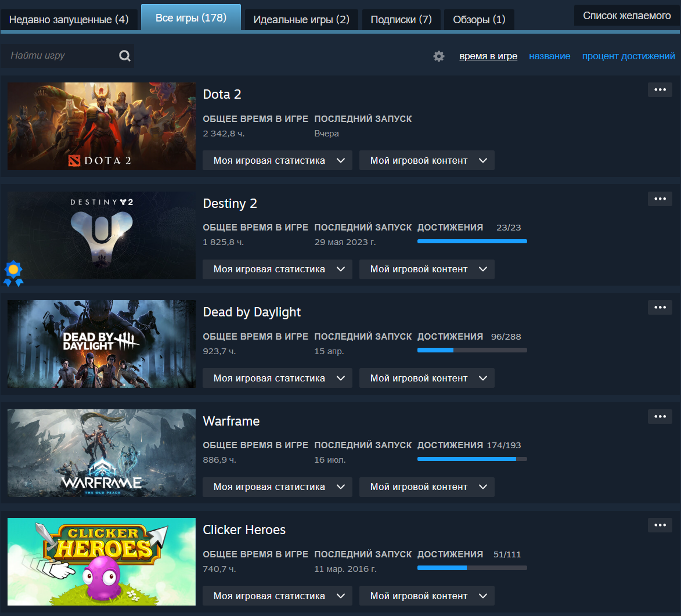The image size is (681, 616).
Task: Sort by 'процент достижений'
Action: coord(628,56)
